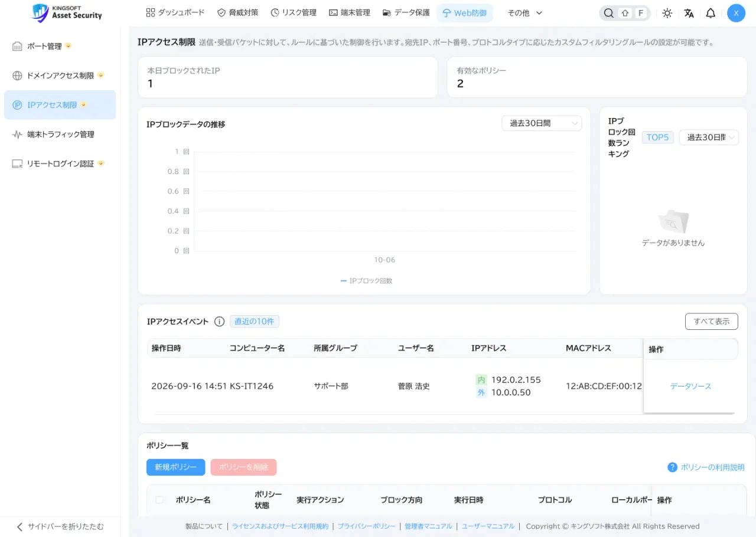Click the ポート管理 sidebar icon
Screen dimensions: 756x537
click(17, 46)
